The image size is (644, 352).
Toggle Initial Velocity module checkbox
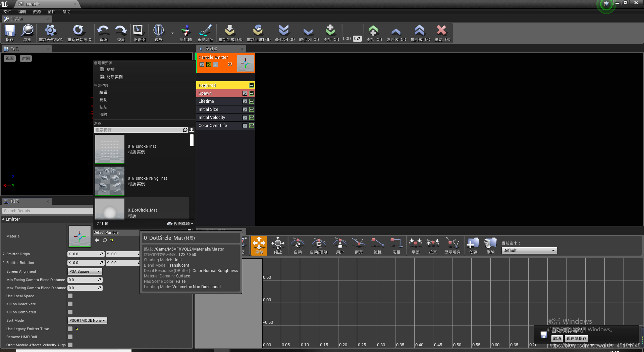(245, 118)
